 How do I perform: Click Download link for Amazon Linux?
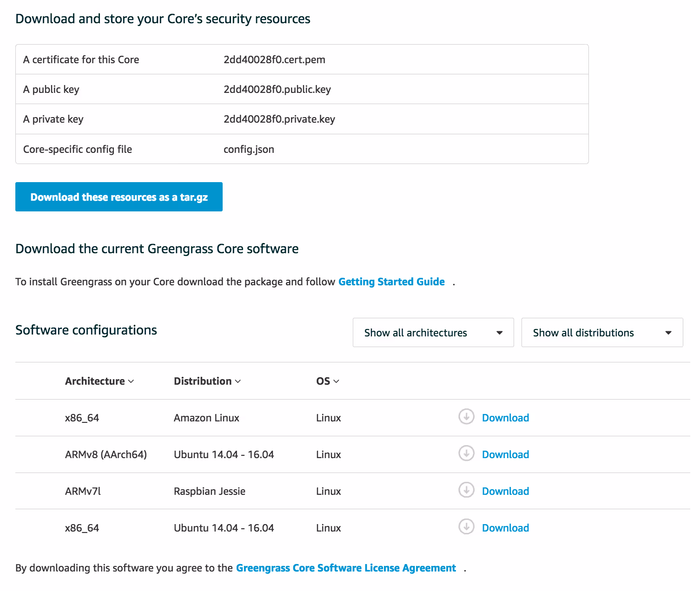(505, 418)
